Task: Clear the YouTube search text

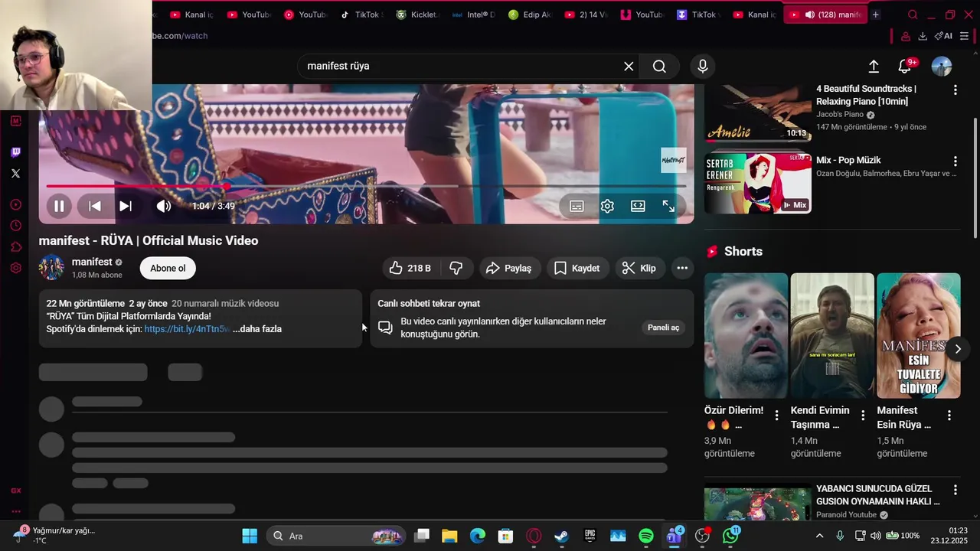Action: (x=629, y=67)
